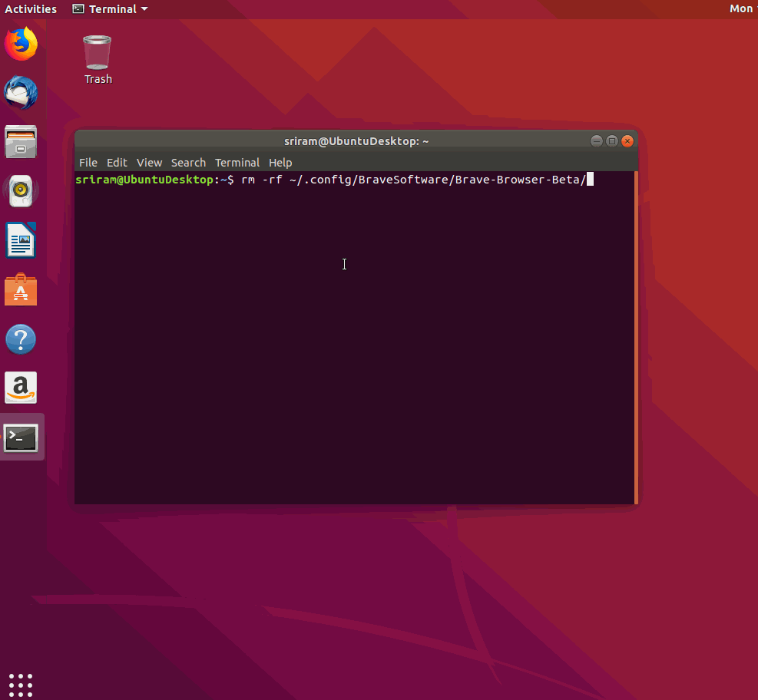Expand the Terminal app menu in top bar
The width and height of the screenshot is (758, 700).
[111, 9]
